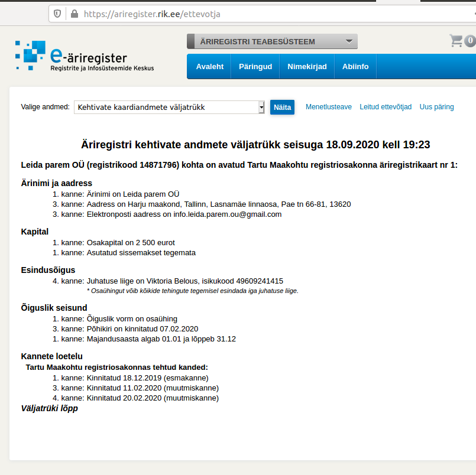Click the Uus päring link
Screen dimensions: 476x475
pos(436,107)
